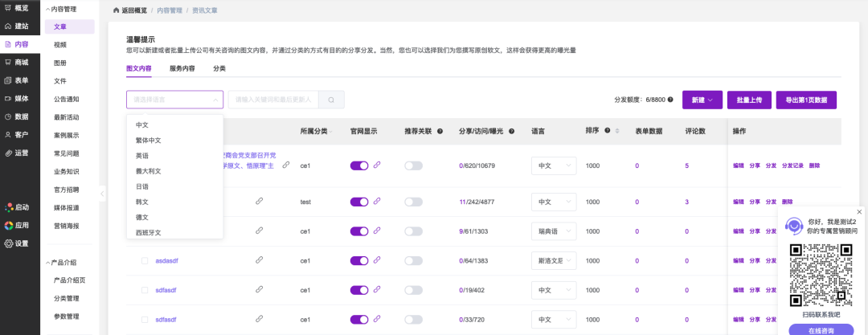Tick the checkbox beside asdasdf article
Viewport: 868px width, 335px height.
pyautogui.click(x=145, y=260)
